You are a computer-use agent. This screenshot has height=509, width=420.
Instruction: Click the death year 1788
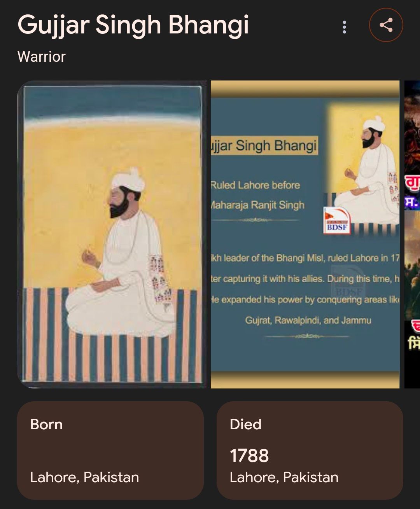coord(249,456)
